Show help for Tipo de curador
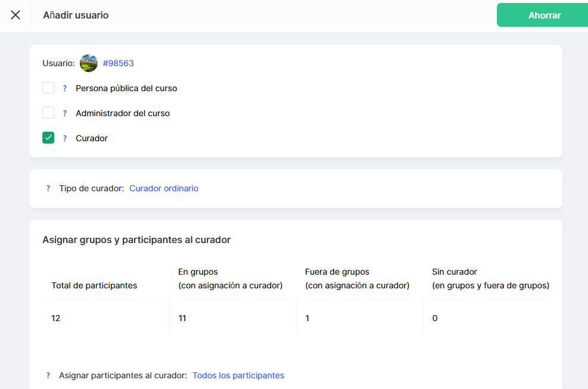 (48, 188)
